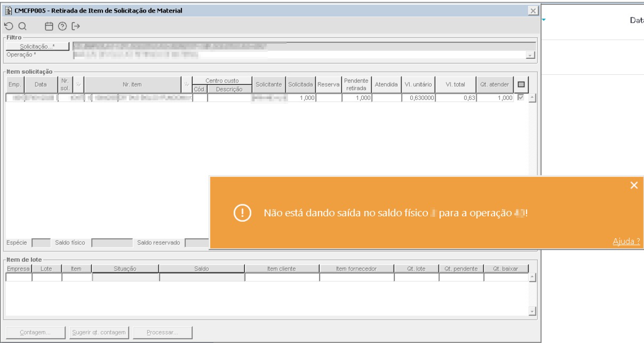Click the small icon column after Nr. sol.

(78, 84)
